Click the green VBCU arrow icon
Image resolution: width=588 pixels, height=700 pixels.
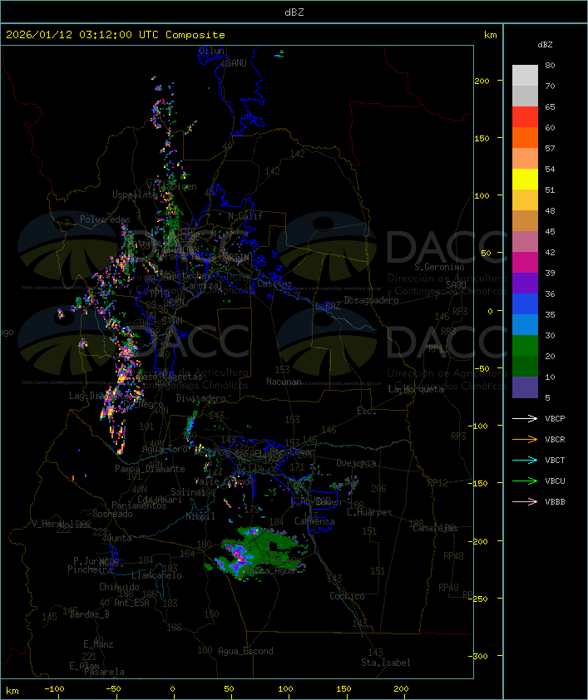[526, 481]
